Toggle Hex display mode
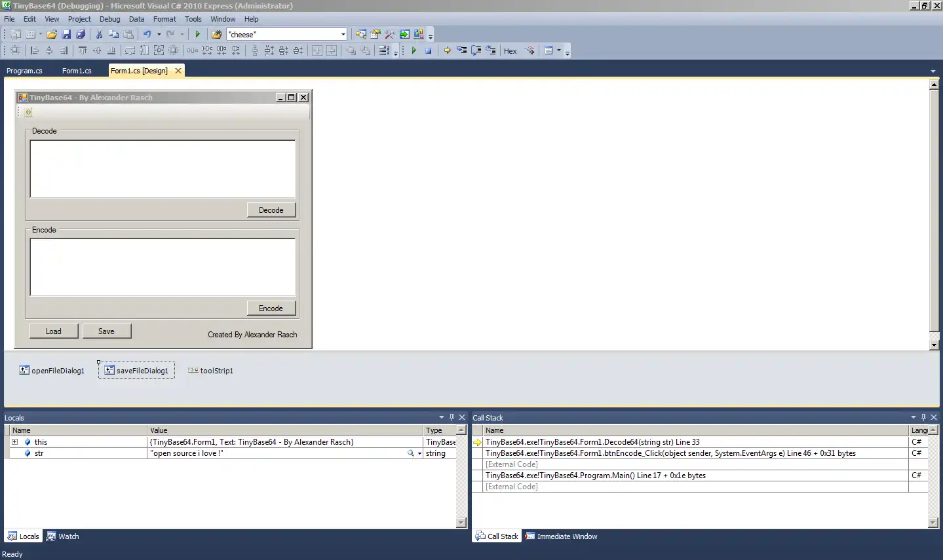 tap(510, 50)
